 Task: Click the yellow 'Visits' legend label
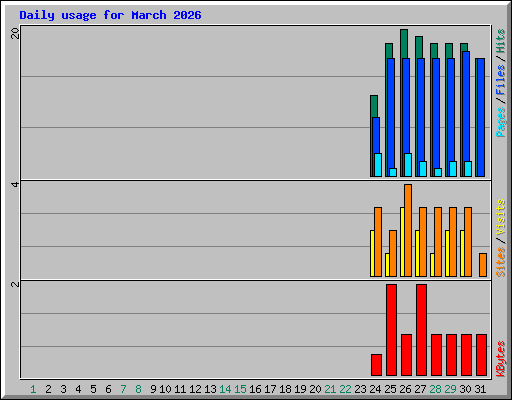pos(501,218)
